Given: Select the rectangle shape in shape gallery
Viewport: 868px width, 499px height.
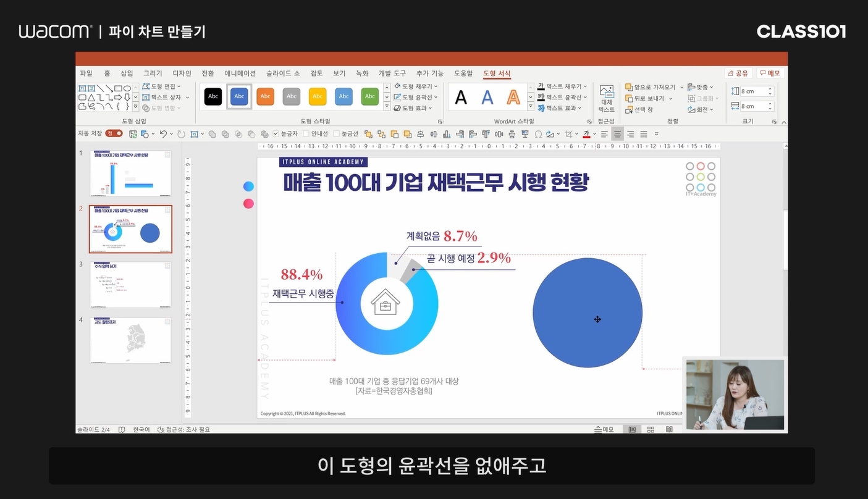Looking at the screenshot, I should click(118, 88).
